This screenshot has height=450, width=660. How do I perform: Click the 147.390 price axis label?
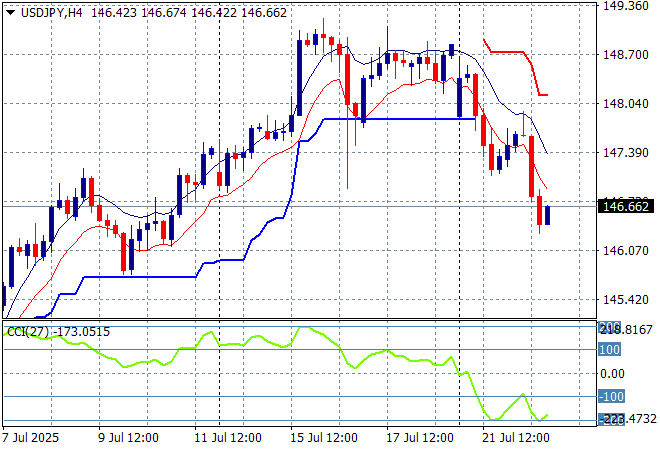[626, 152]
